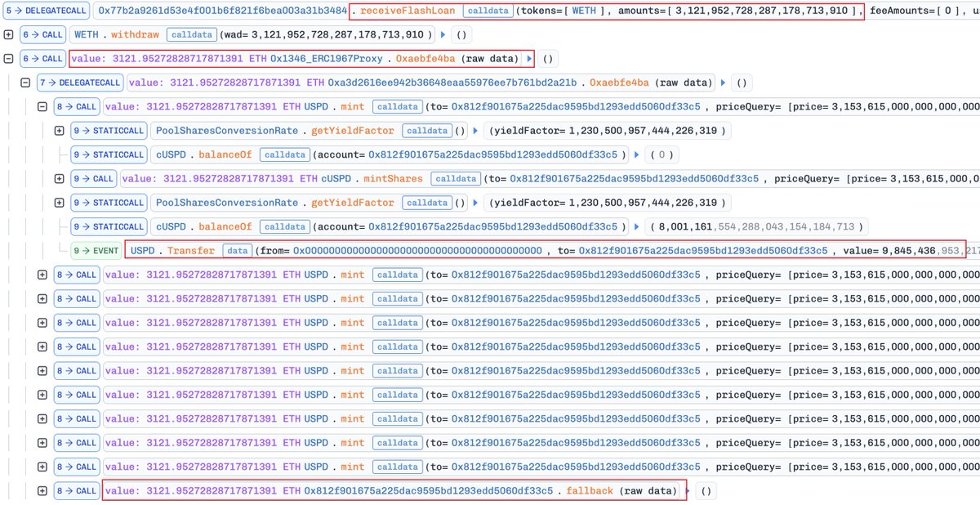This screenshot has height=505, width=980.
Task: Collapse the expanded USPD mint call
Action: 42,106
